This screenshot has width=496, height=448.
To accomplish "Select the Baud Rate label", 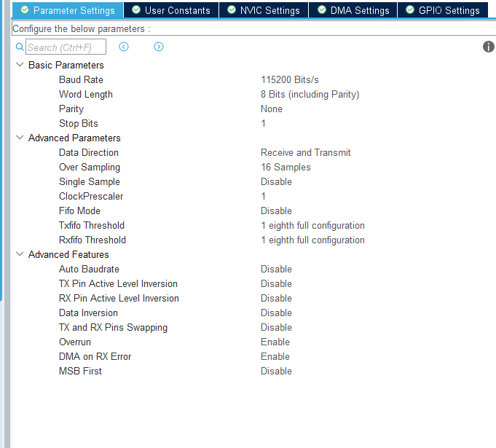I will 81,79.
